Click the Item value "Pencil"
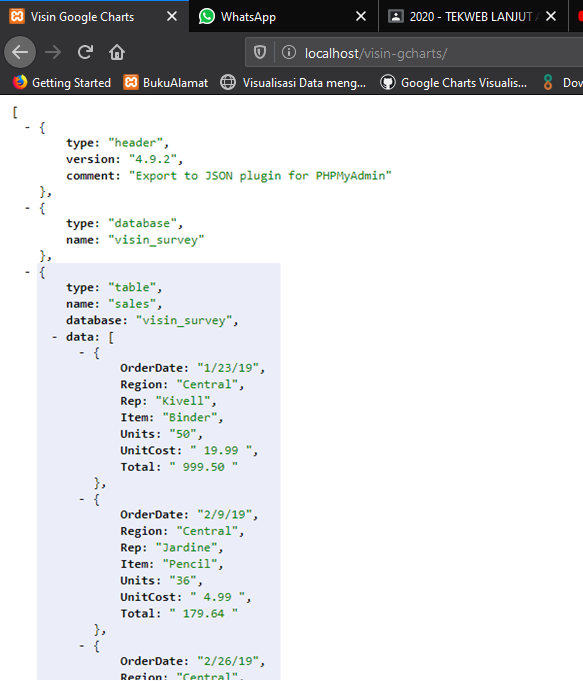583x681 pixels. tap(190, 564)
